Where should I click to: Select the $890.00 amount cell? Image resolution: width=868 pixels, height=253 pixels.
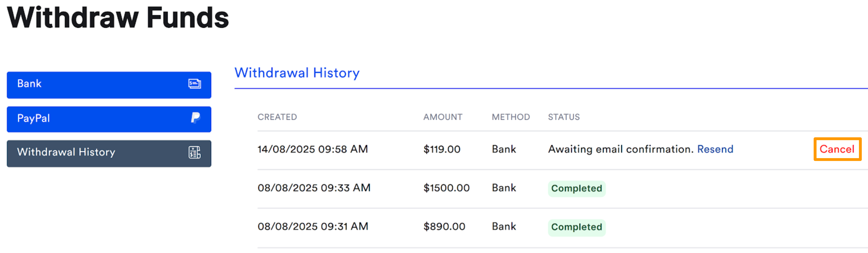[x=444, y=226]
